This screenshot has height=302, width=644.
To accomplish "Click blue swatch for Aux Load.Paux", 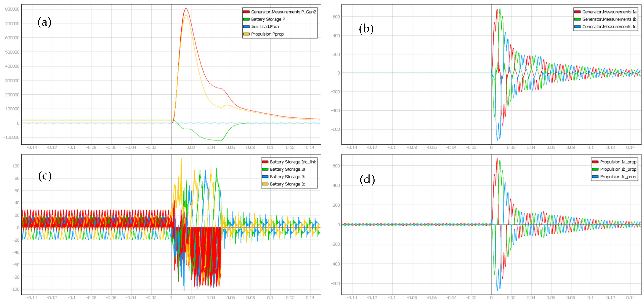I will point(246,27).
